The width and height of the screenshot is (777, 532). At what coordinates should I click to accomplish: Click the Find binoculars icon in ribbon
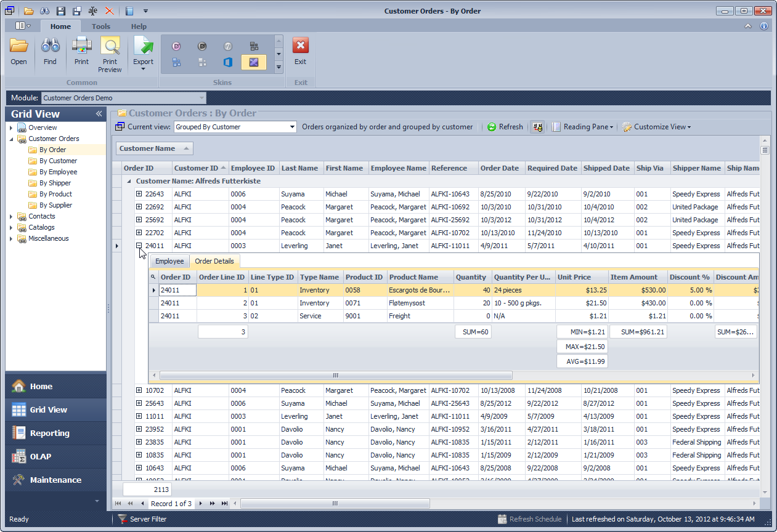(50, 46)
